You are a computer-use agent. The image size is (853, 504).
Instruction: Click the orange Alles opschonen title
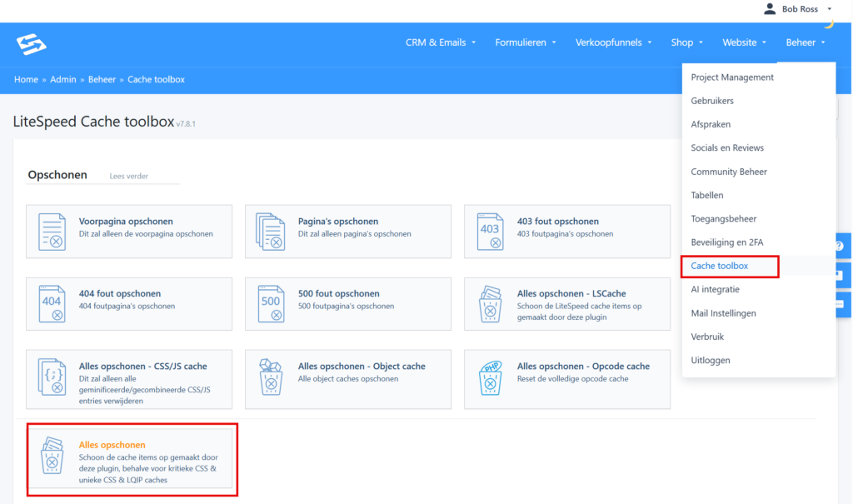pos(112,445)
